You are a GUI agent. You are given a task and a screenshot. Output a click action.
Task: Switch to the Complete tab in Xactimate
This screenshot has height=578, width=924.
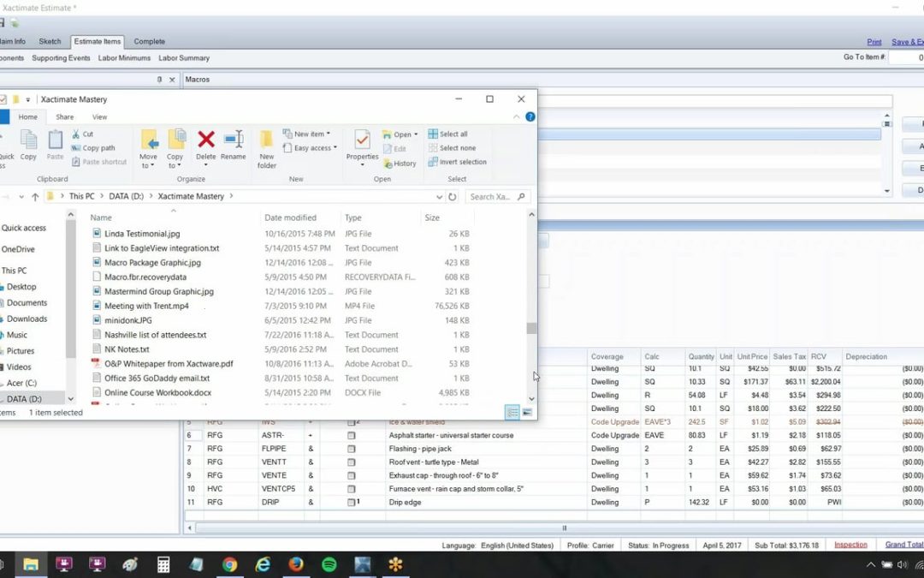(149, 41)
